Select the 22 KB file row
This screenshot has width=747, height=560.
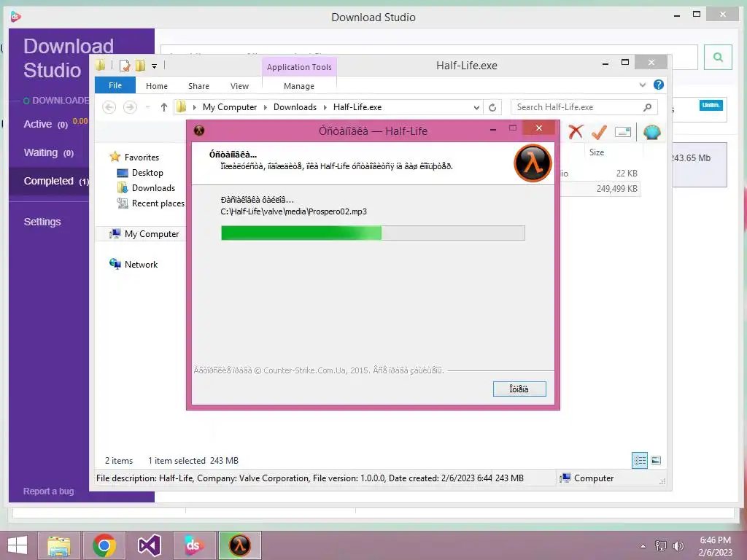600,174
